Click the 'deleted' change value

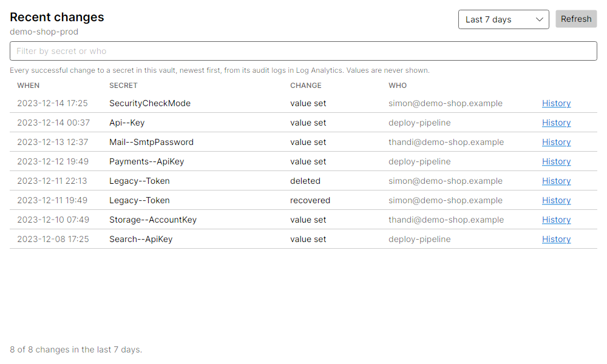pos(305,181)
